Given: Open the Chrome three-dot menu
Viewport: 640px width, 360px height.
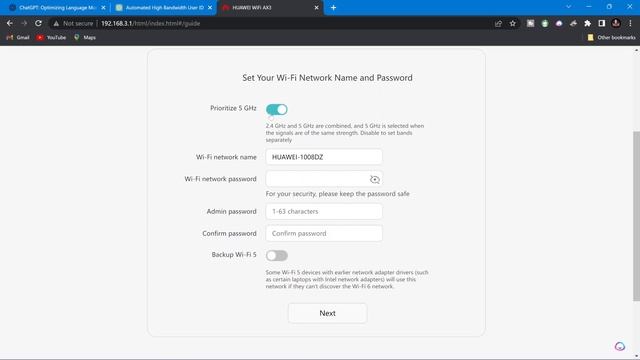Looking at the screenshot, I should pos(630,24).
